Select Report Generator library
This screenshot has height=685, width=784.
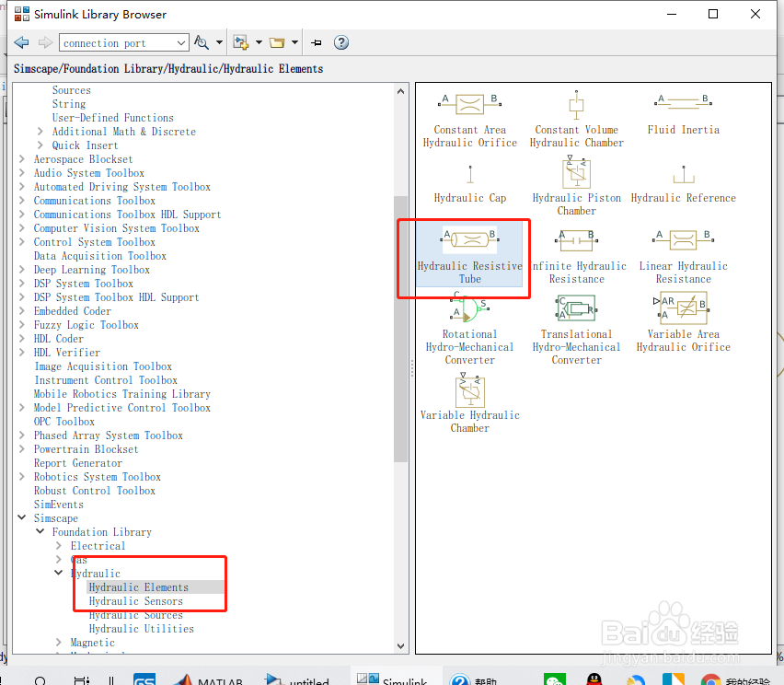[x=78, y=463]
